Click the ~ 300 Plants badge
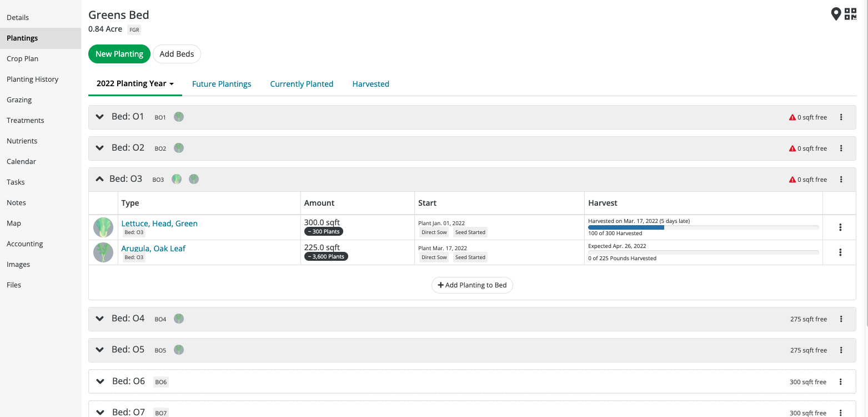The image size is (868, 417). click(x=324, y=231)
